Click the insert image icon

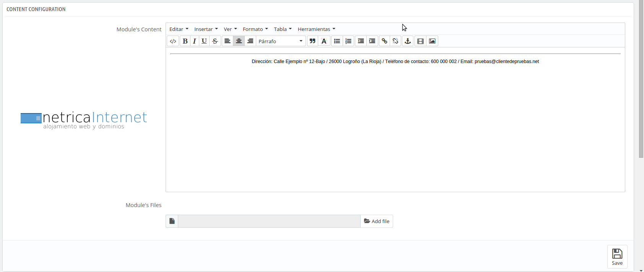tap(432, 41)
